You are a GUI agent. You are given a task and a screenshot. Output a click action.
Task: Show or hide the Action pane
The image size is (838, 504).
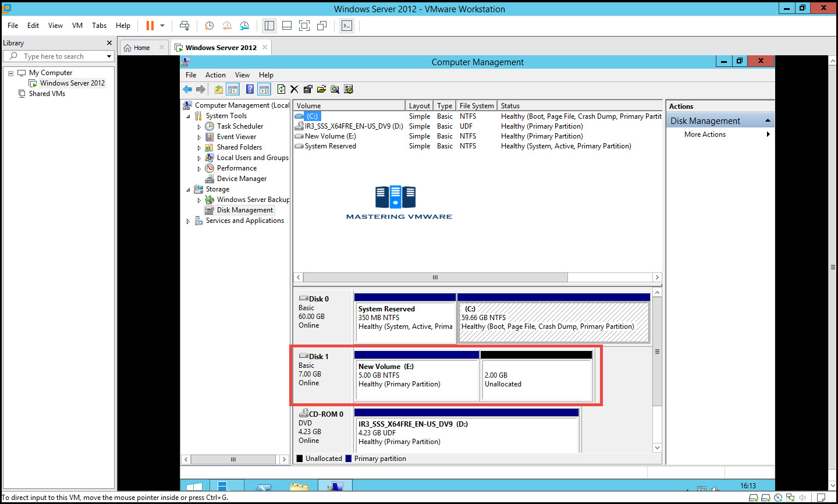264,89
